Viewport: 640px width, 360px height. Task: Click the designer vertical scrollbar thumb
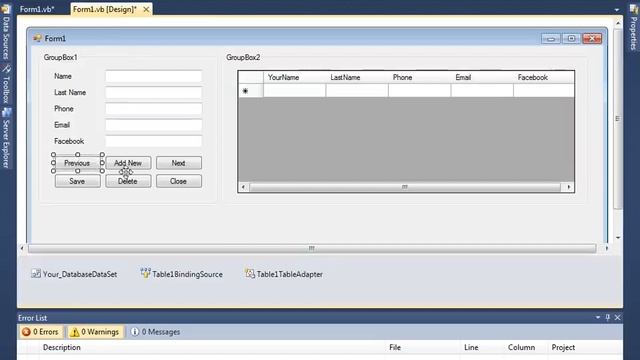[x=618, y=119]
